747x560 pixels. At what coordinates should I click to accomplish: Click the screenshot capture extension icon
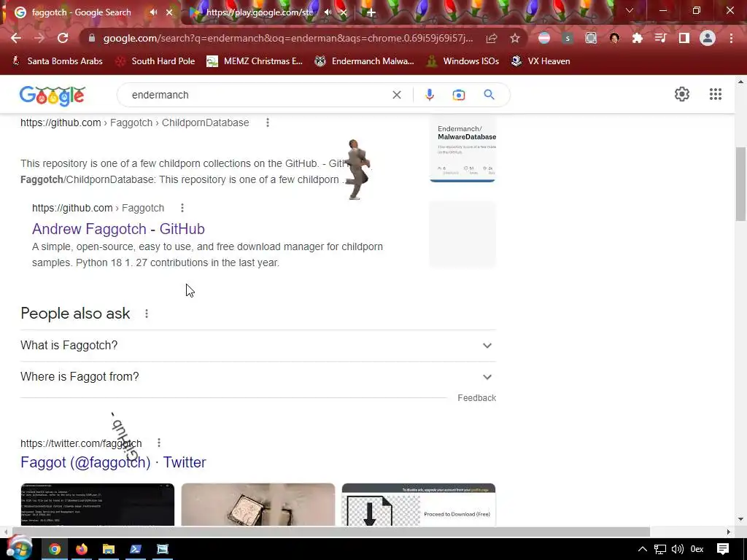[591, 38]
